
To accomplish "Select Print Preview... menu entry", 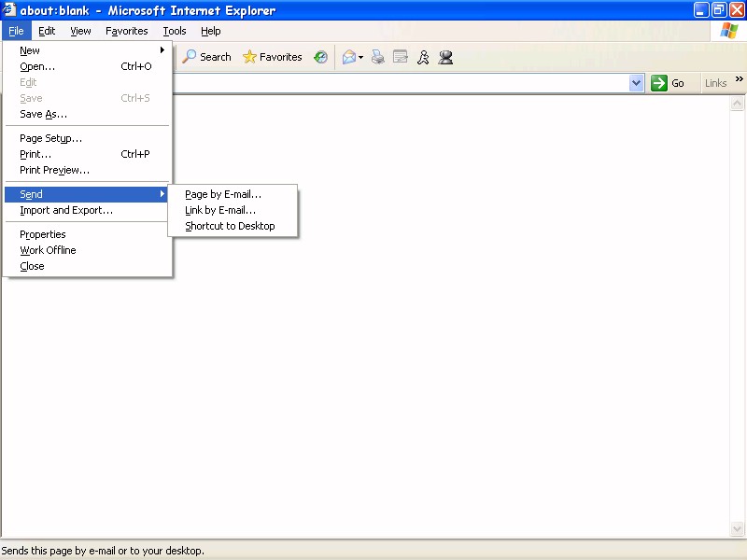I will tap(87, 170).
